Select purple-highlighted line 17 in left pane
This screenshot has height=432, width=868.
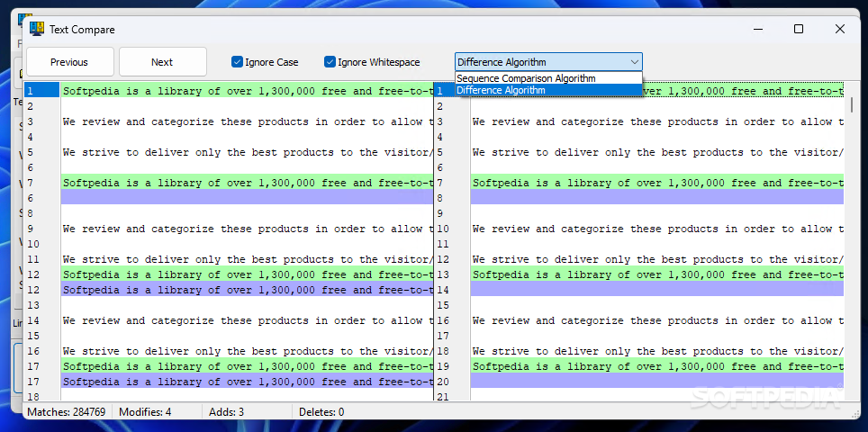tap(247, 381)
